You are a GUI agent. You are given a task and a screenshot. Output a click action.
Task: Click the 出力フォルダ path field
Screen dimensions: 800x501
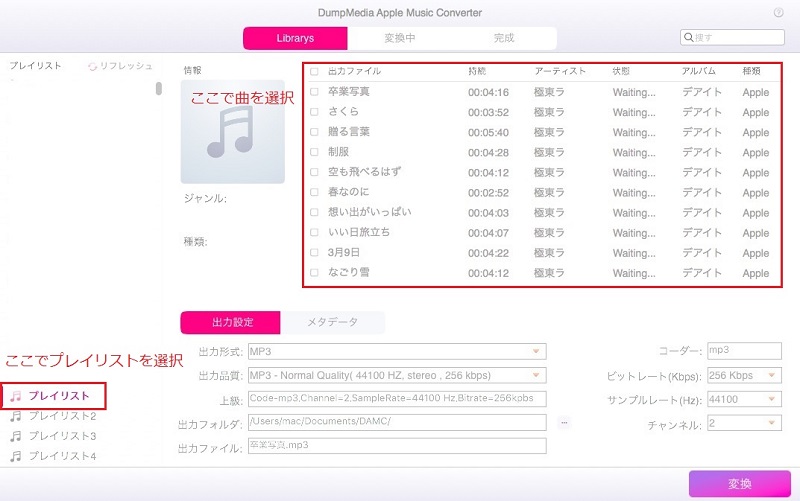point(397,422)
